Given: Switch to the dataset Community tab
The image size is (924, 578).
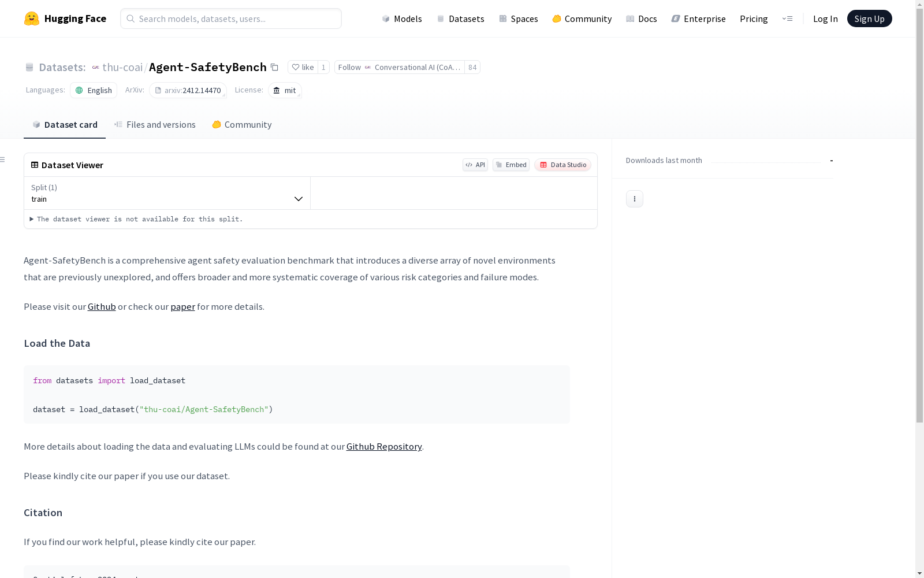Looking at the screenshot, I should [241, 125].
